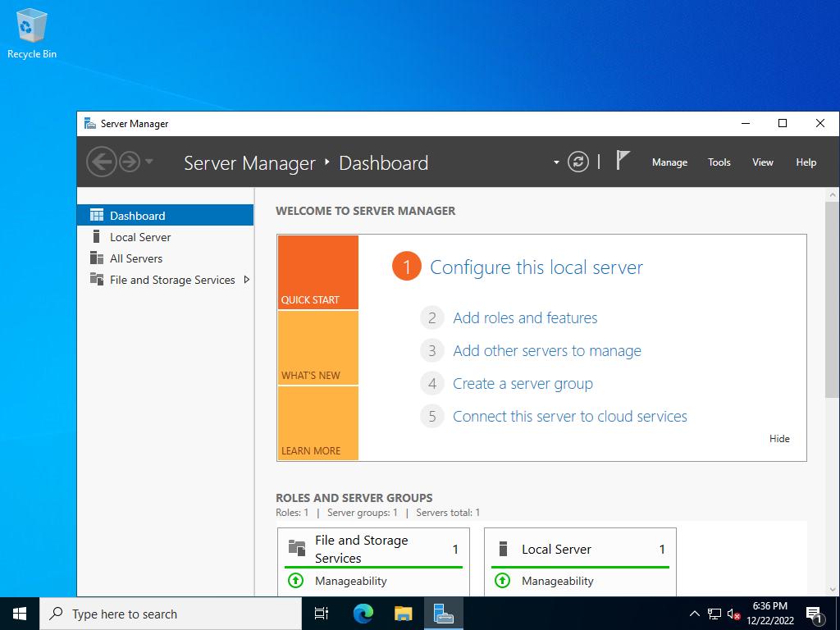Image resolution: width=840 pixels, height=630 pixels.
Task: Click the File and Storage Services tile icon
Action: [x=297, y=547]
